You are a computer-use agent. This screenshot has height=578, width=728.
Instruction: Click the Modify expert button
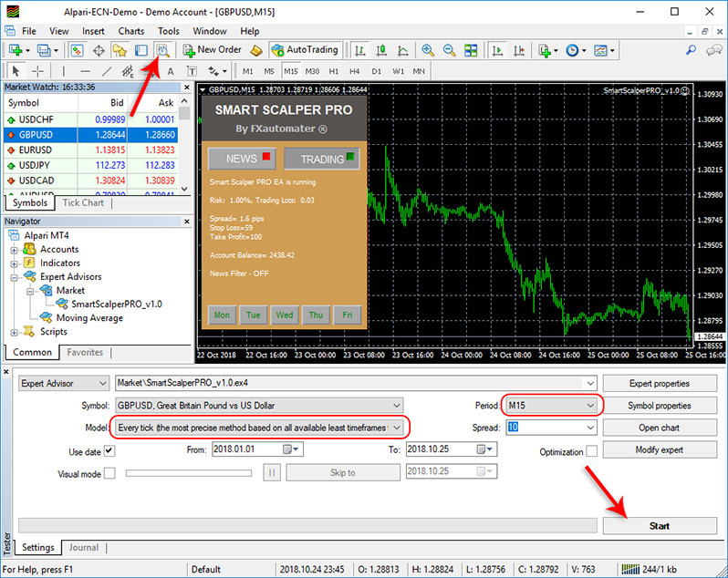click(x=660, y=449)
